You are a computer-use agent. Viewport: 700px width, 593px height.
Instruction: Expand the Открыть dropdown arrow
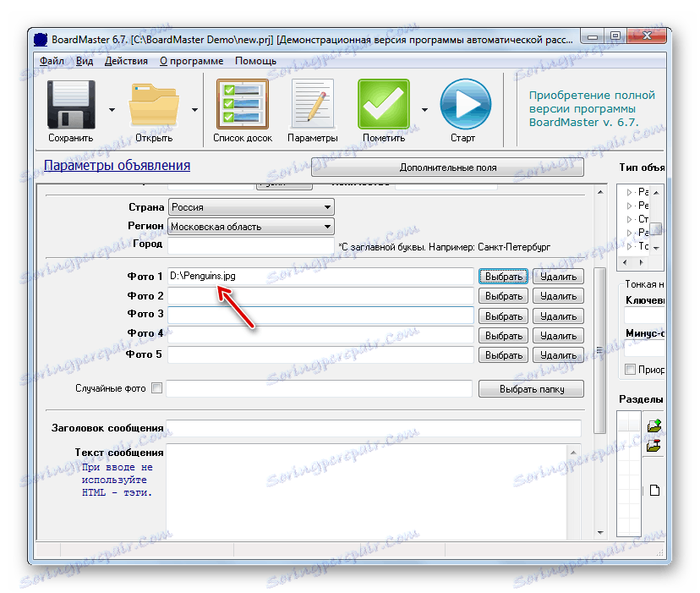[195, 109]
